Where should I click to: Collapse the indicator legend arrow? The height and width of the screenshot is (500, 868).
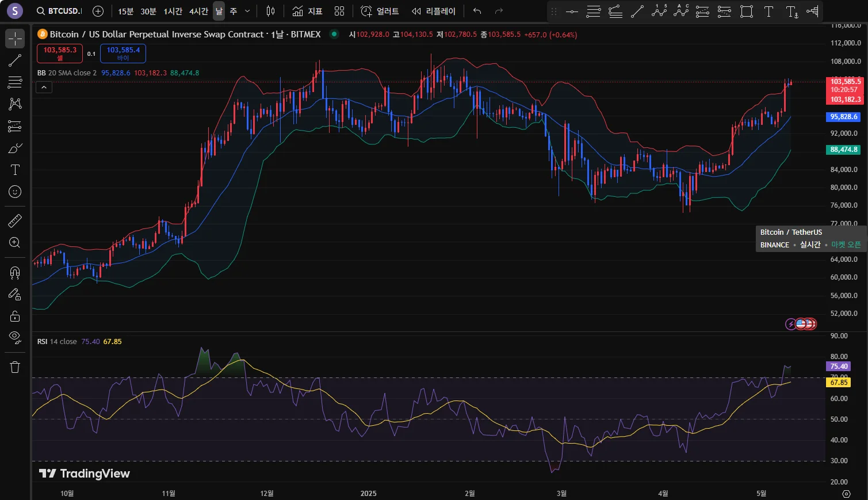44,87
